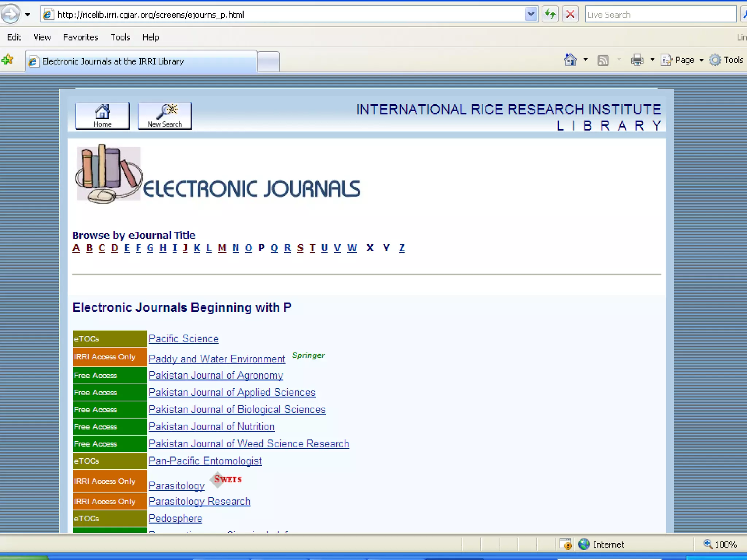Viewport: 747px width, 560px height.
Task: Click in the Live Search input field
Action: click(660, 15)
